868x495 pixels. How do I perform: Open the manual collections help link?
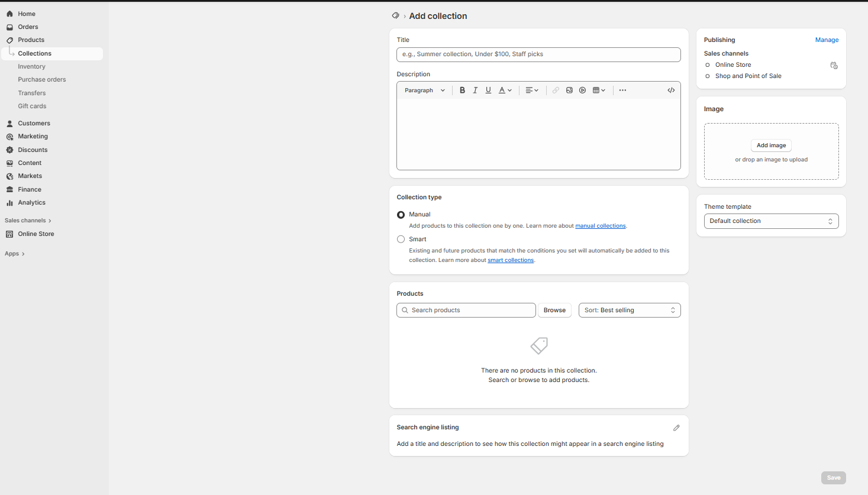coord(601,226)
